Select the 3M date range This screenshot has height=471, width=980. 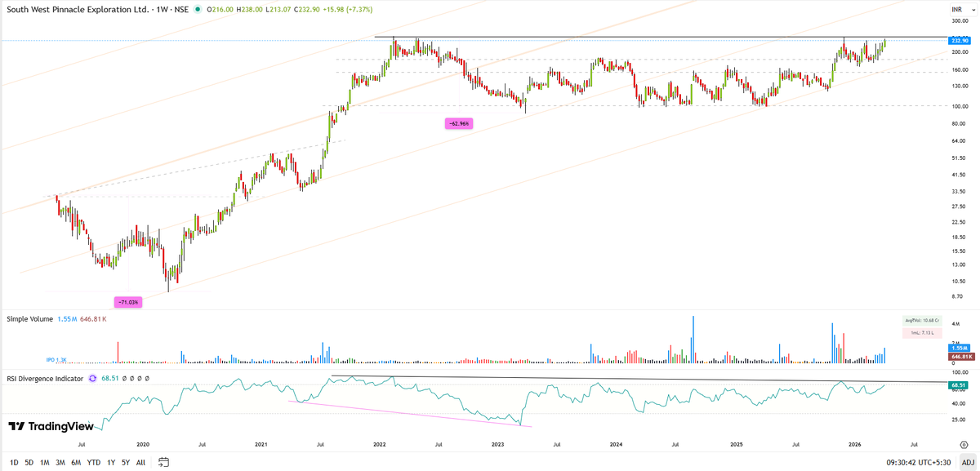[60, 462]
